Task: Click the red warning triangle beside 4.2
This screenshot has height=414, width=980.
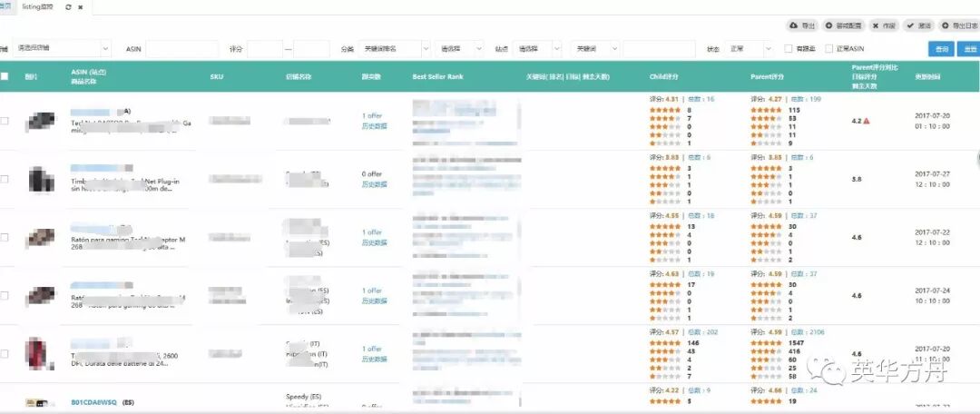Action: [x=867, y=121]
